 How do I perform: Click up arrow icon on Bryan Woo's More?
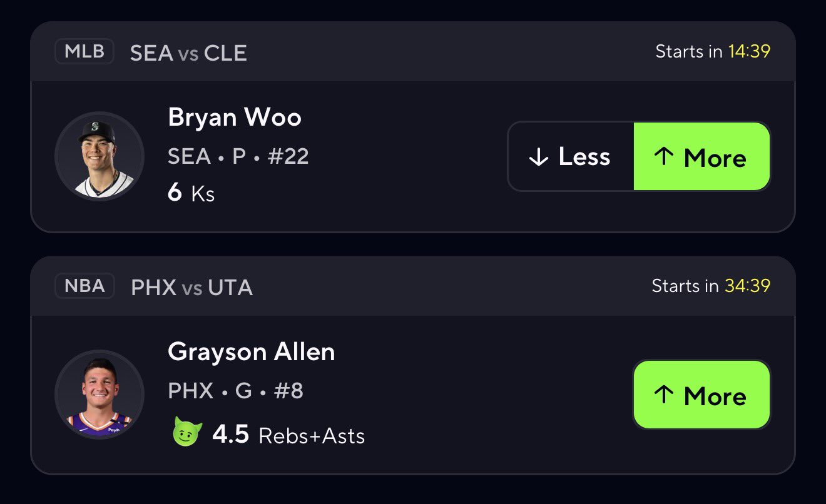(664, 157)
